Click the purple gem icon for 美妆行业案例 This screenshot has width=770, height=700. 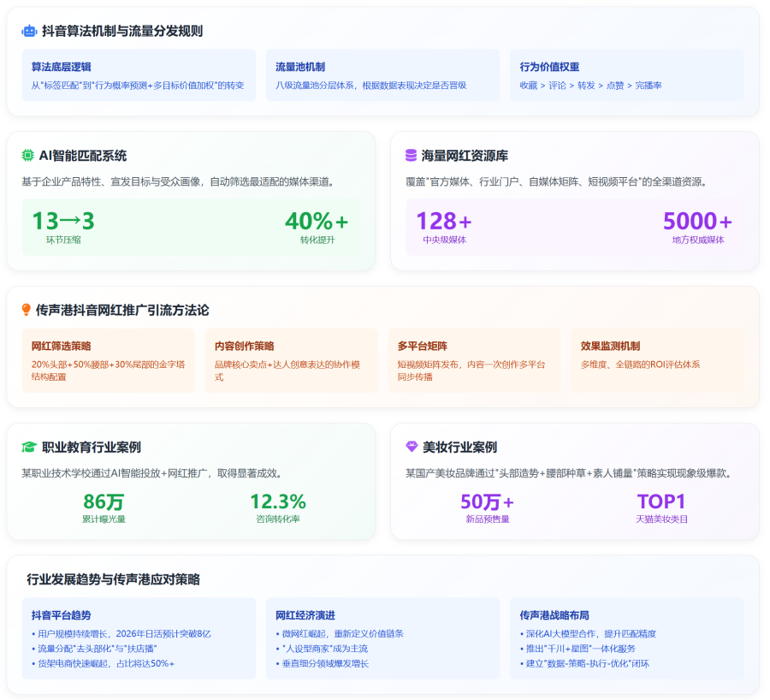click(412, 447)
